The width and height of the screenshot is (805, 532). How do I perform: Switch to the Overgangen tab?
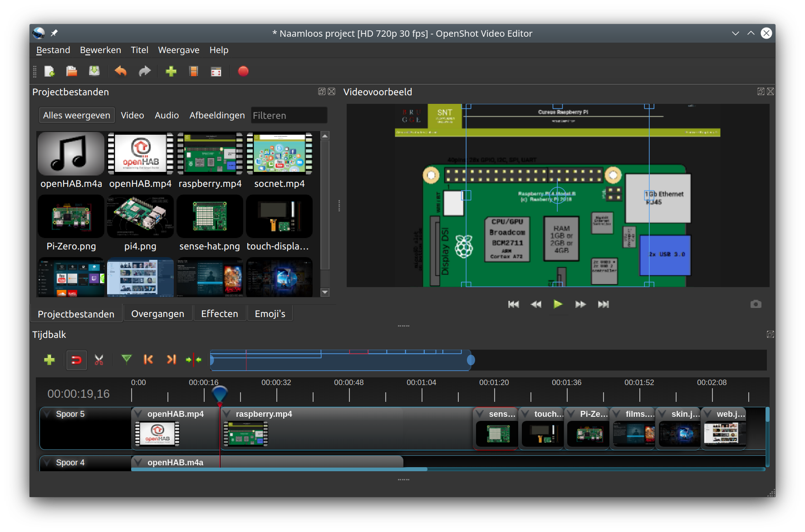click(x=157, y=314)
